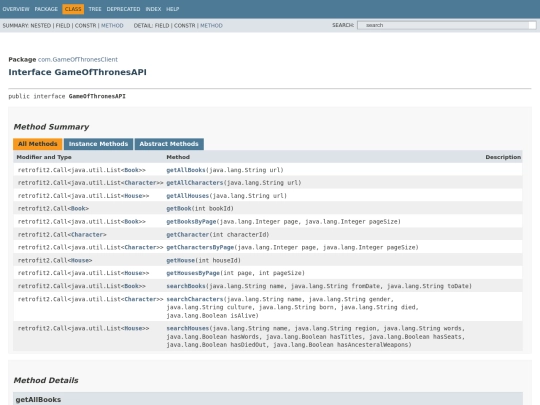Screen dimensions: 540x405
Task: Open com.GameOfThronesClient package link
Action: (x=78, y=59)
